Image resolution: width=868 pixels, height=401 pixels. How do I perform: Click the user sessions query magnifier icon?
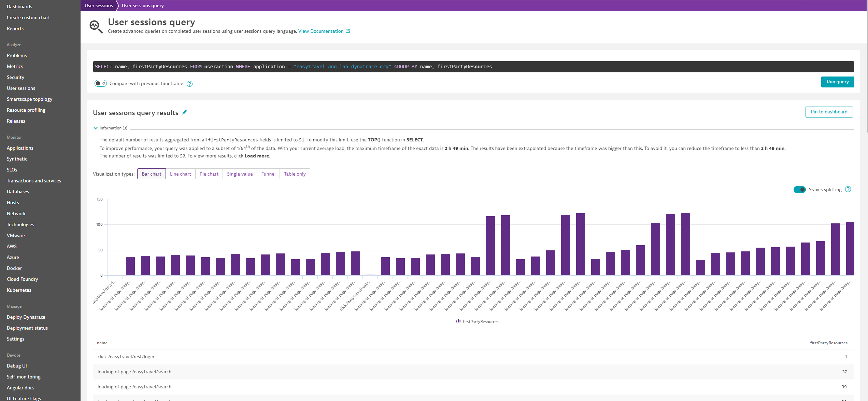click(96, 27)
